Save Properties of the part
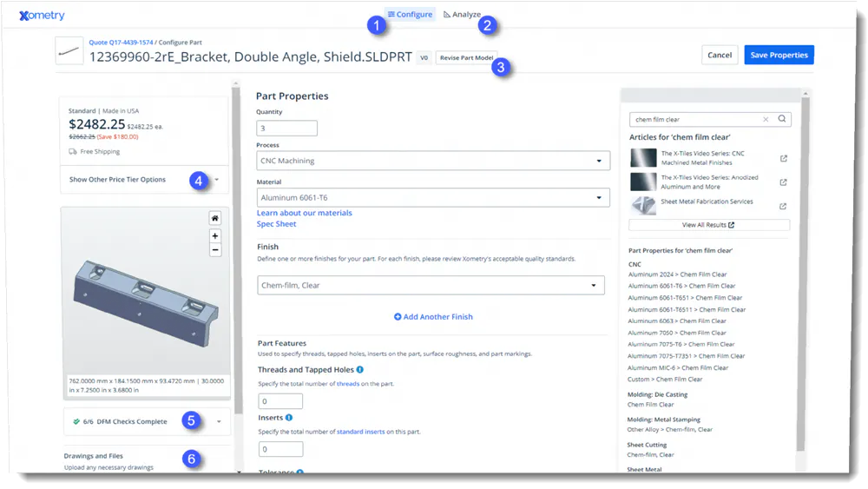868x489 pixels. tap(779, 55)
